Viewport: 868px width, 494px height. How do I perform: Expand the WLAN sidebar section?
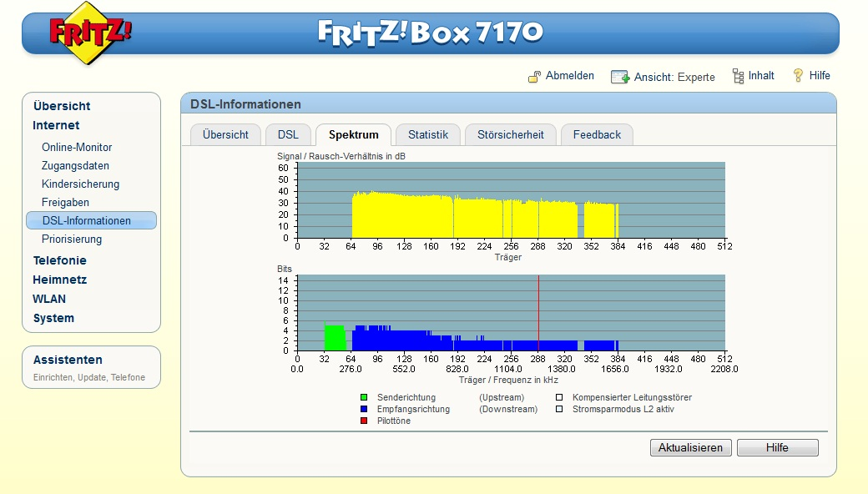tap(49, 299)
